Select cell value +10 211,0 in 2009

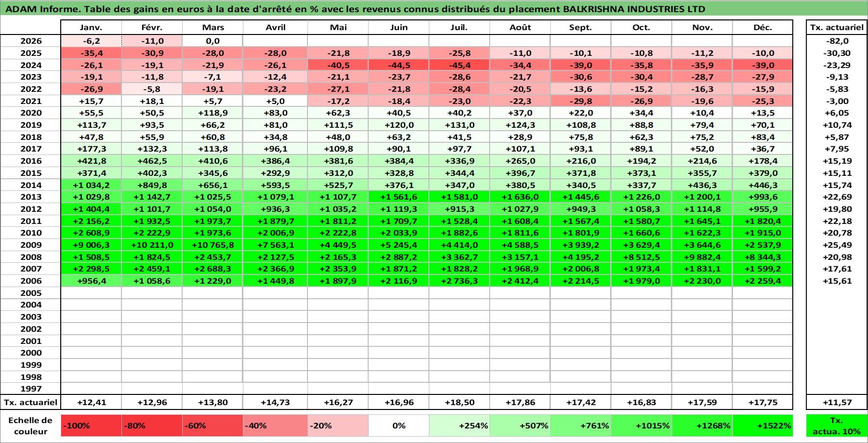point(152,245)
